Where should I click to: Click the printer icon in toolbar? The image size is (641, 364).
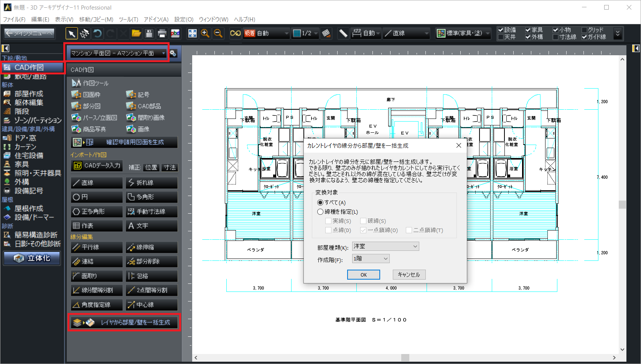162,34
